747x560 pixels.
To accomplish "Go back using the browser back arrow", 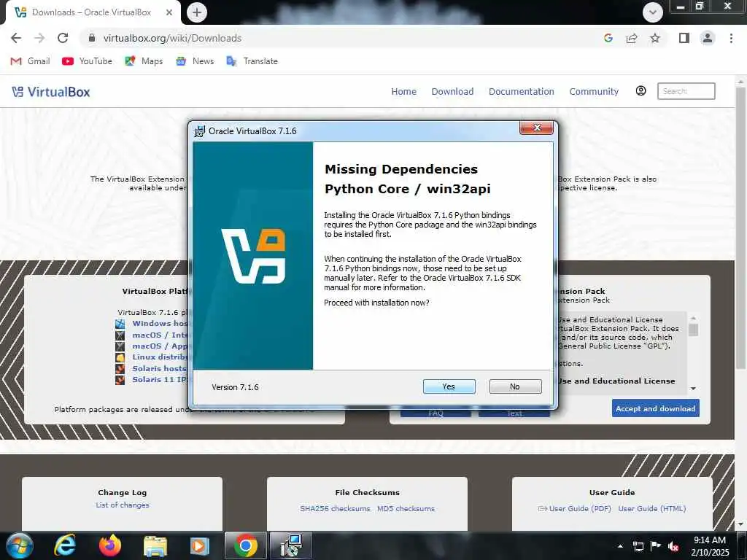I will [x=16, y=38].
